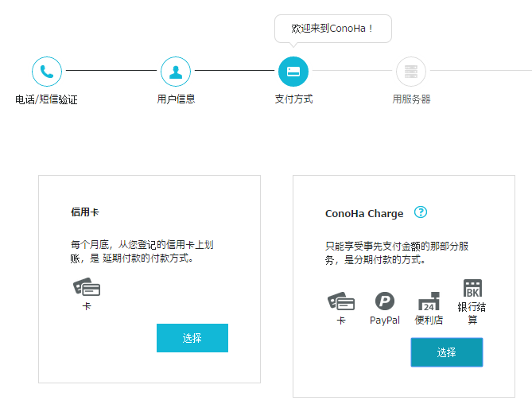Viewport: 532px width, 412px height.
Task: Click the PayPal icon
Action: click(385, 301)
